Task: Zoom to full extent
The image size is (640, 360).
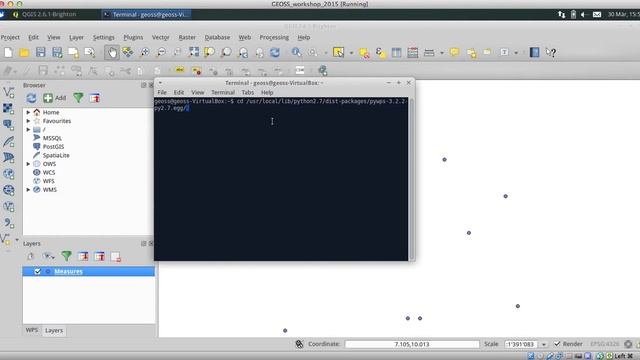Action: (194, 52)
